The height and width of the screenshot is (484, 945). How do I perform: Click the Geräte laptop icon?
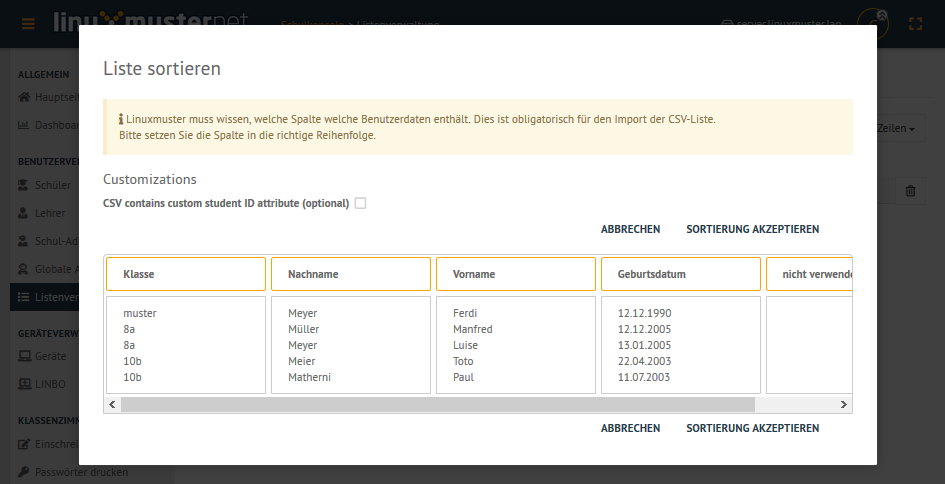pos(25,356)
